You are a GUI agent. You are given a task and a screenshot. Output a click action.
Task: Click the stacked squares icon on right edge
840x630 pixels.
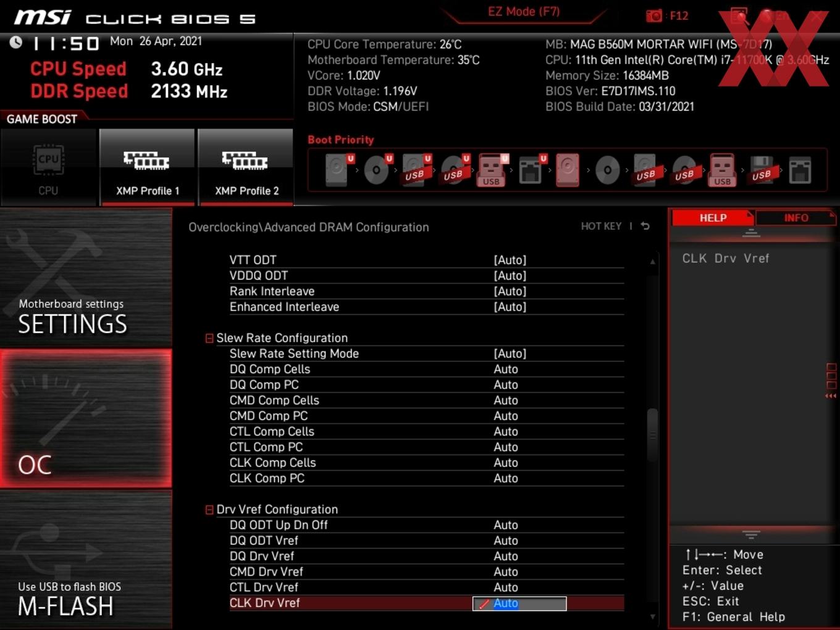[x=831, y=376]
